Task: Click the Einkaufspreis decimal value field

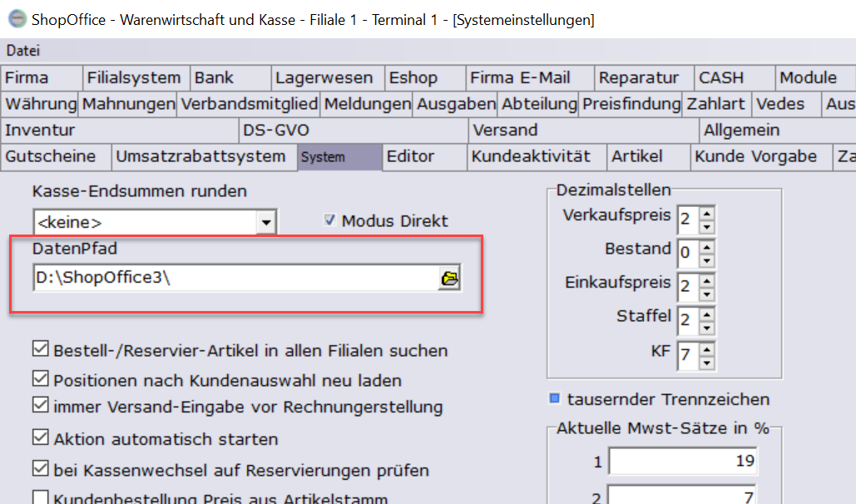Action: click(x=689, y=287)
